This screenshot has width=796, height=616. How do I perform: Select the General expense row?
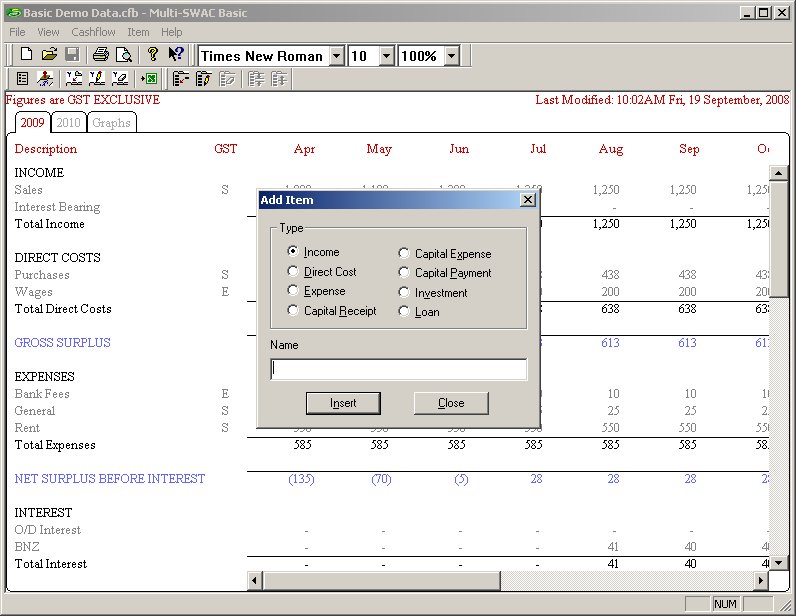coord(35,411)
